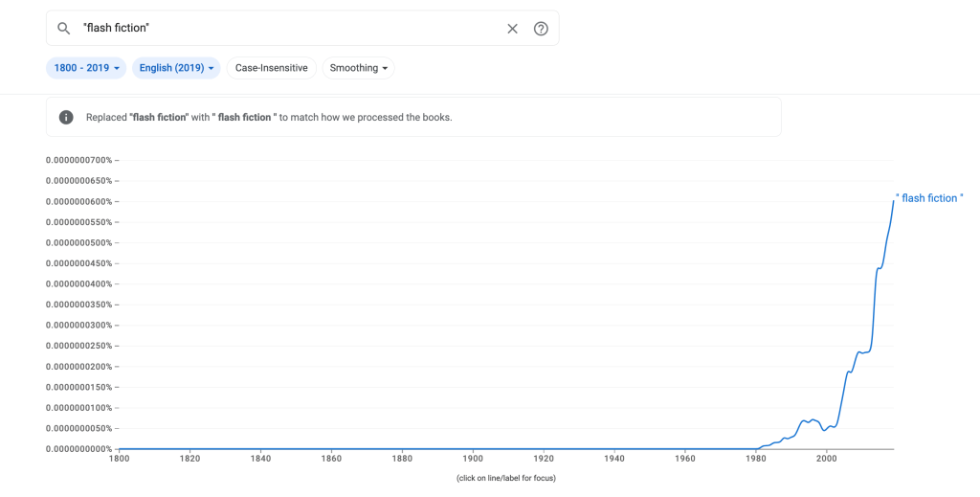Click the "click on line/label for focus" hint
980x497 pixels.
pyautogui.click(x=506, y=478)
